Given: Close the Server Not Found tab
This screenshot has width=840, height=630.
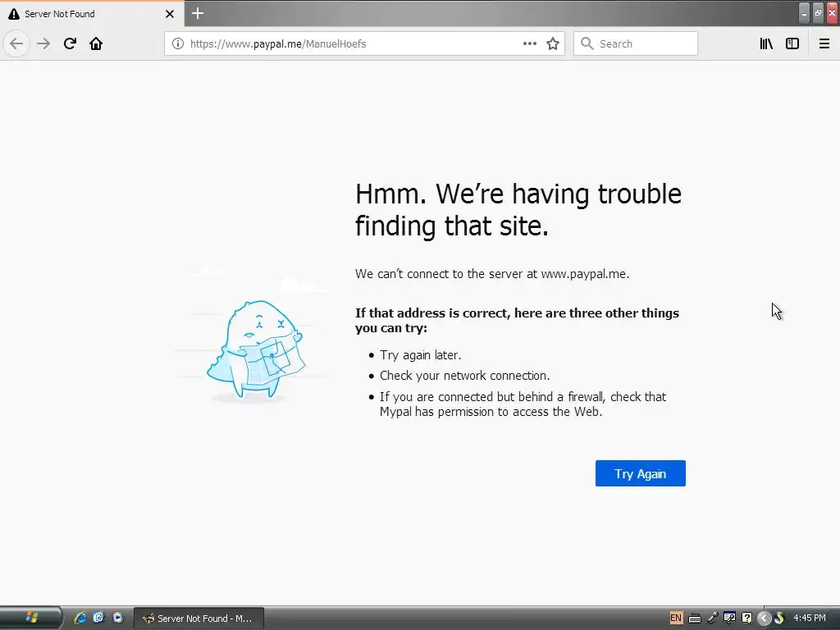Looking at the screenshot, I should click(x=169, y=14).
